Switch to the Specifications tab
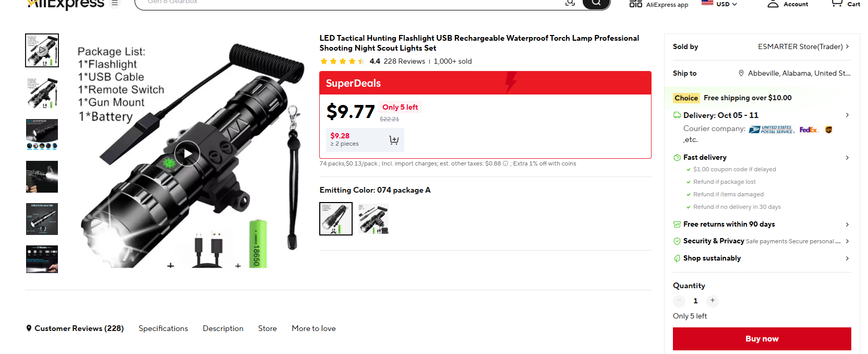This screenshot has width=868, height=354. point(163,328)
